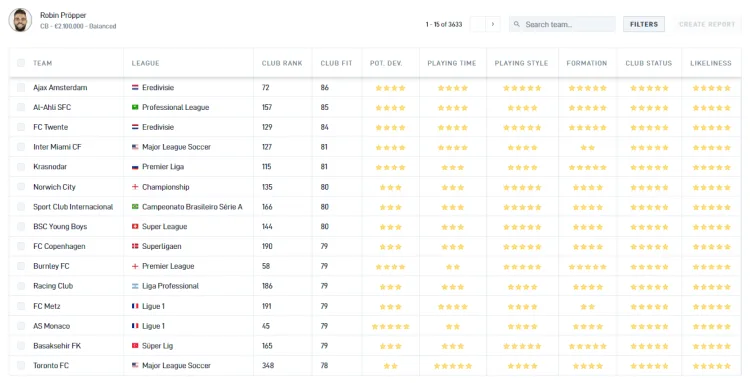Click the Turkey flag beside Süper Lig
Viewport: 750px width, 383px height.
tap(135, 346)
